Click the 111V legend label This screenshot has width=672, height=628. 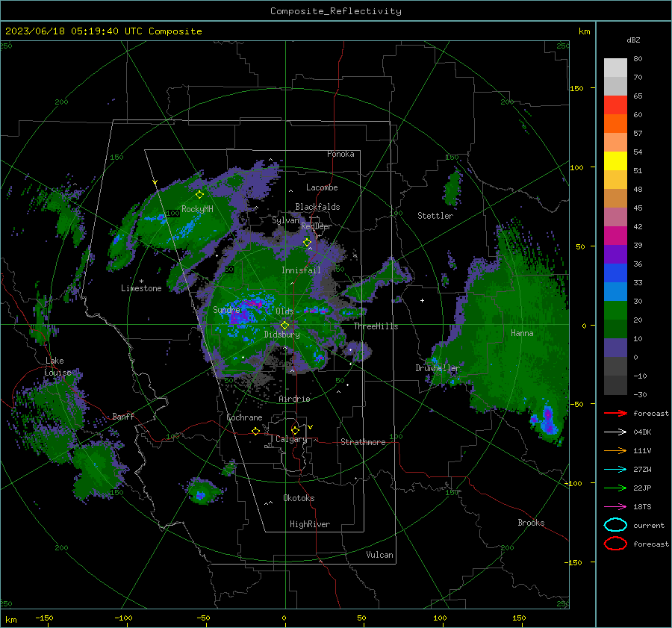click(x=642, y=450)
